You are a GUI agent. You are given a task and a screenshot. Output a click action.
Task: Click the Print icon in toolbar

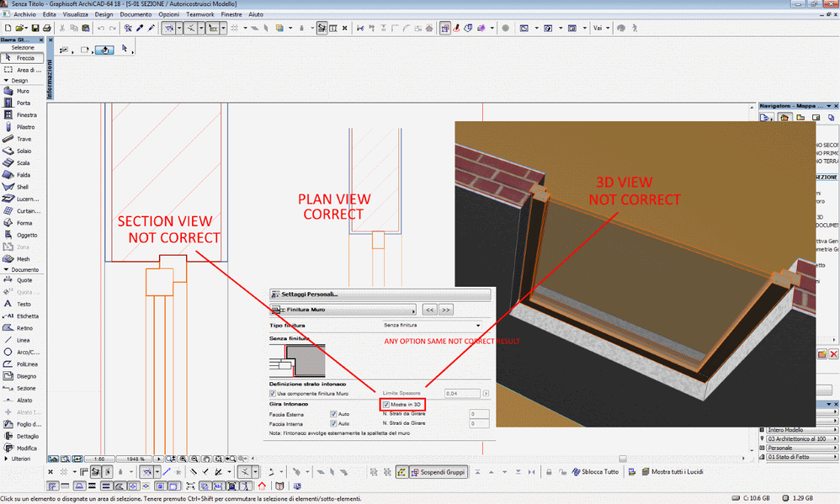[46, 28]
